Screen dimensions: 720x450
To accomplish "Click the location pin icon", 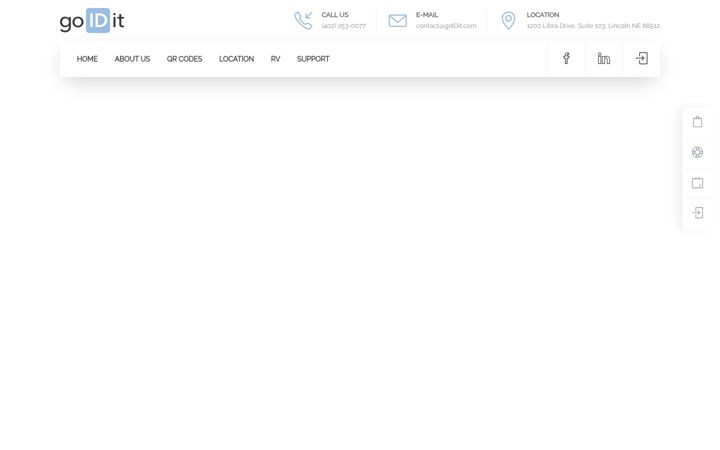I will 508,21.
